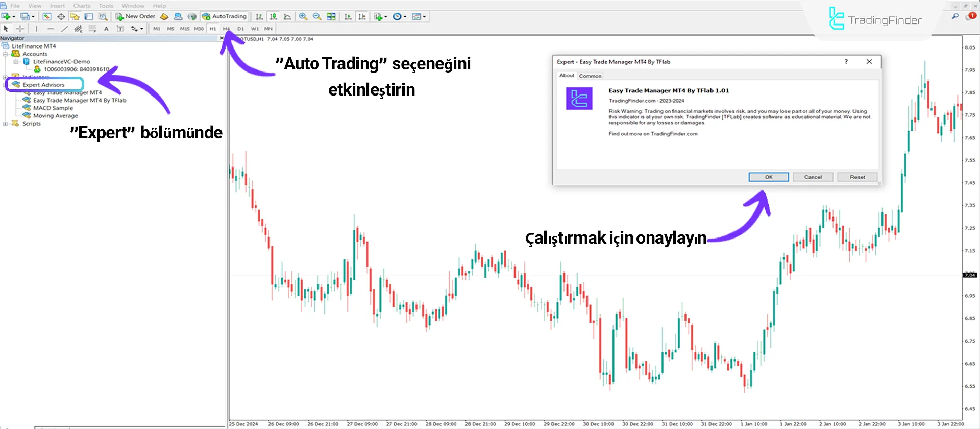Switch to the M30 timeframe

tap(199, 29)
